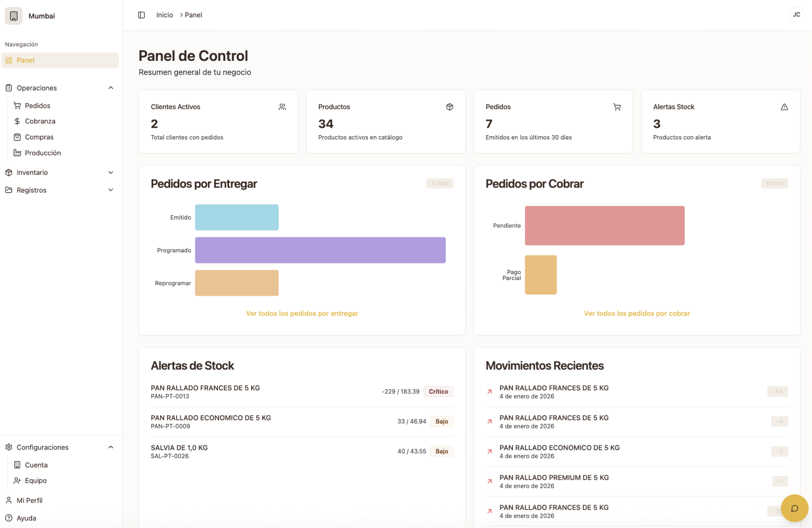The height and width of the screenshot is (528, 812).
Task: Click 'Ver todos los pedidos por entregar'
Action: [302, 313]
